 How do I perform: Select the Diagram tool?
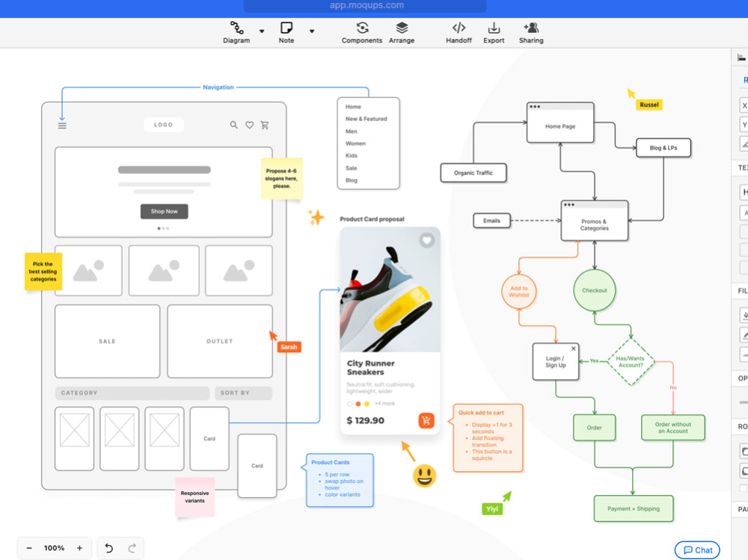pos(236,32)
